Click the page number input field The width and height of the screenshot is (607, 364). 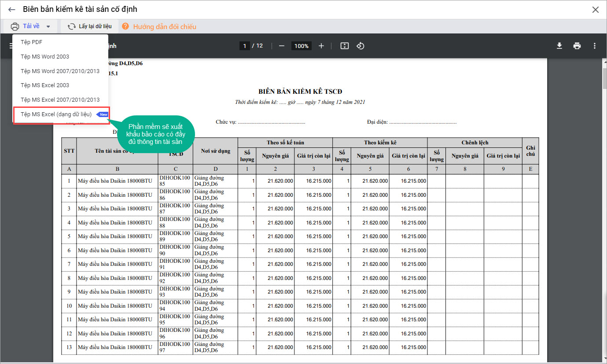coord(244,46)
